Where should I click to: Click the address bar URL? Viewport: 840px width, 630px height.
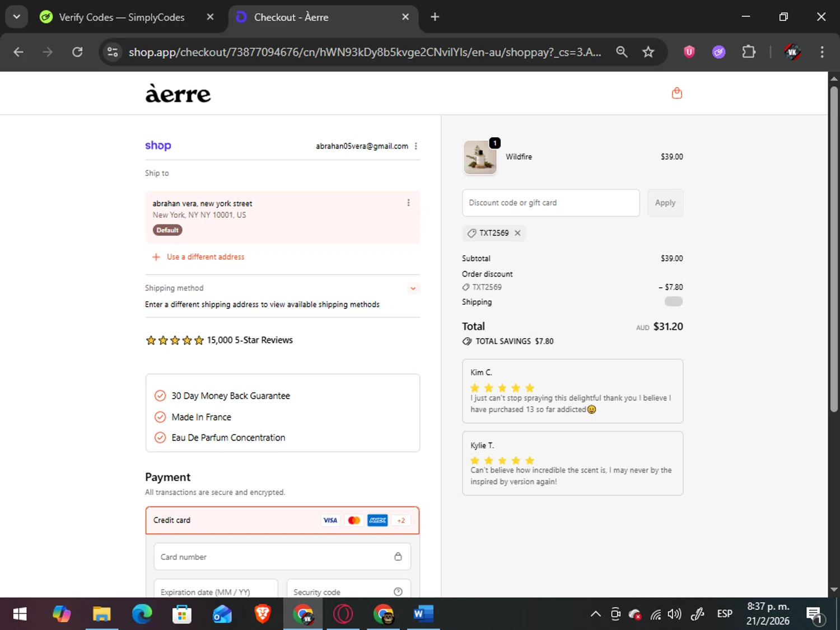tap(365, 52)
